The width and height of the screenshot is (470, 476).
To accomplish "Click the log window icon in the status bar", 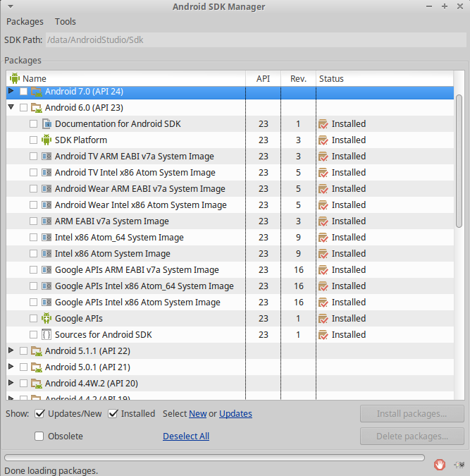I will (459, 465).
